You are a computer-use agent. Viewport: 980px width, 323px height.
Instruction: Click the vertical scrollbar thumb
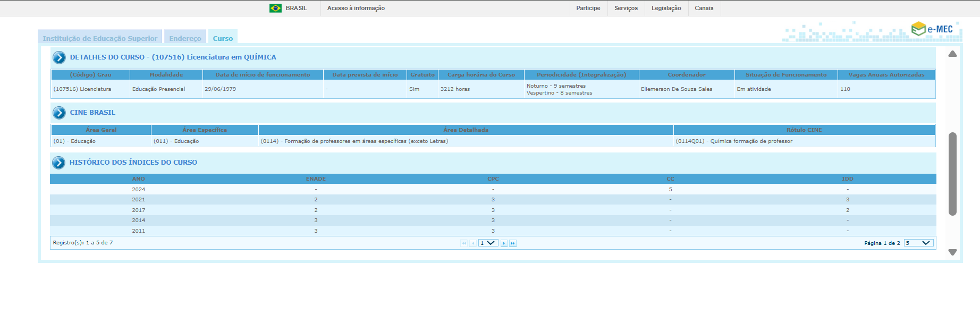pos(952,174)
